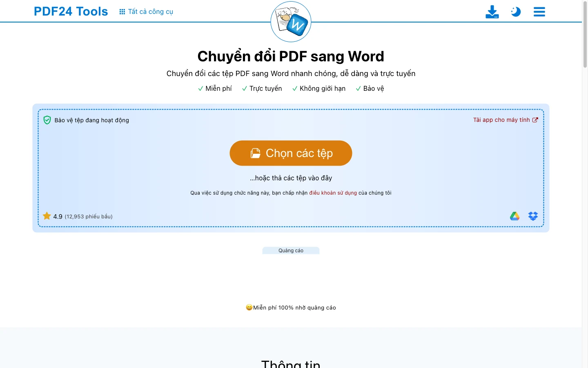The height and width of the screenshot is (368, 588).
Task: Click the green shield file protection icon
Action: click(47, 120)
